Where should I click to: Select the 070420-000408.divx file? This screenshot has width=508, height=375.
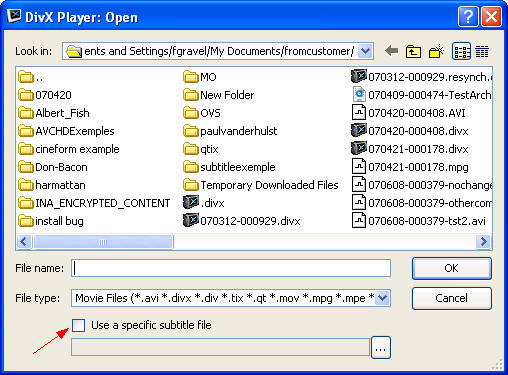[x=410, y=131]
